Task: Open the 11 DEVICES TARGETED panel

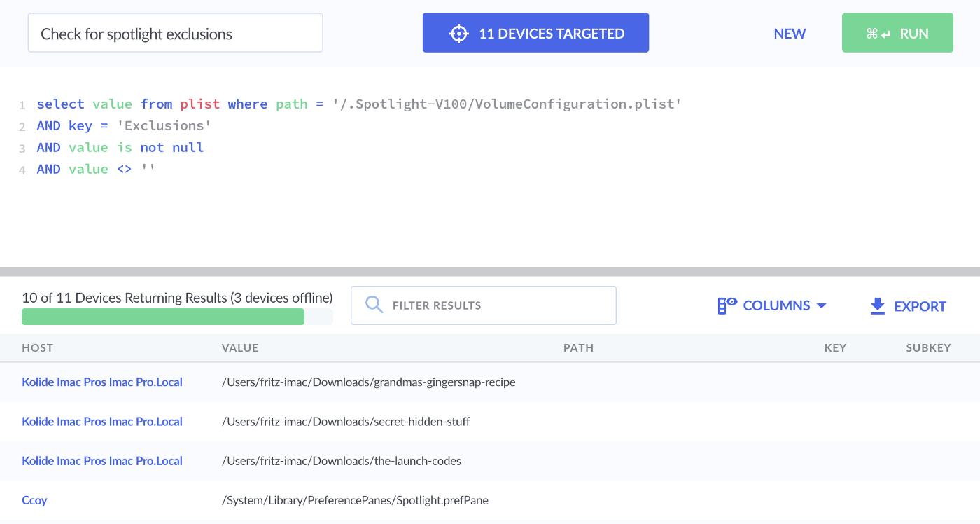Action: pyautogui.click(x=552, y=32)
